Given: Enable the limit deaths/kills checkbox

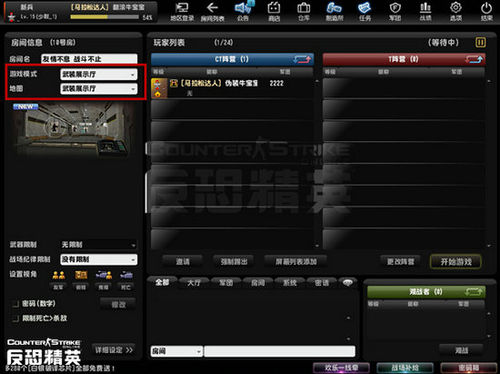Looking at the screenshot, I should point(15,318).
